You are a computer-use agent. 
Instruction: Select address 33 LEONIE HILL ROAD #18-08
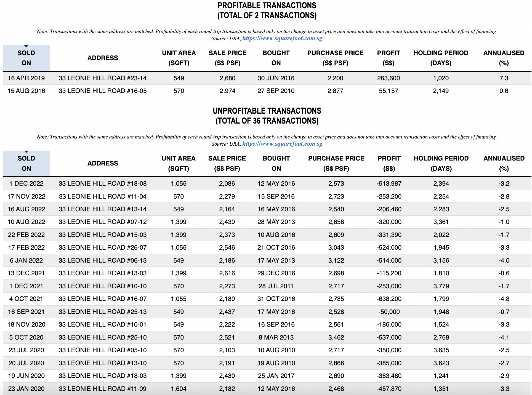[103, 183]
